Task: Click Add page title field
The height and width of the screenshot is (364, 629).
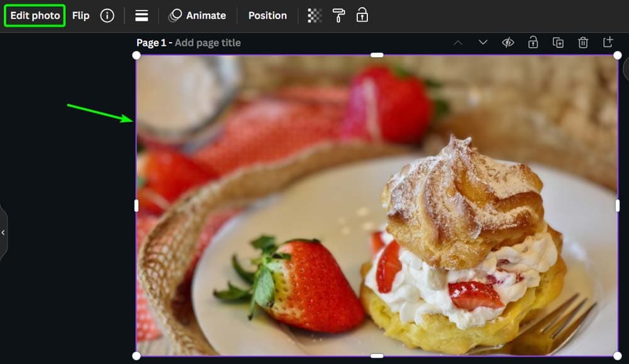Action: (x=208, y=43)
